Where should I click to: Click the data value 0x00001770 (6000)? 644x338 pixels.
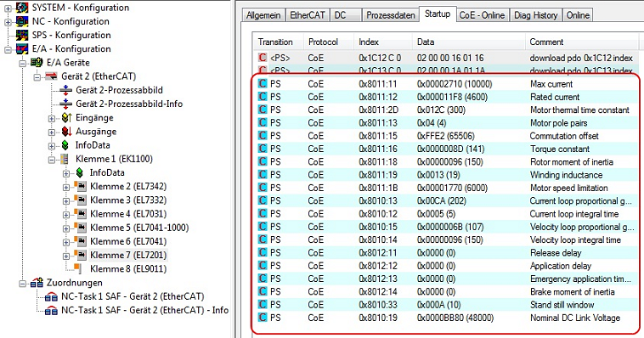point(452,188)
